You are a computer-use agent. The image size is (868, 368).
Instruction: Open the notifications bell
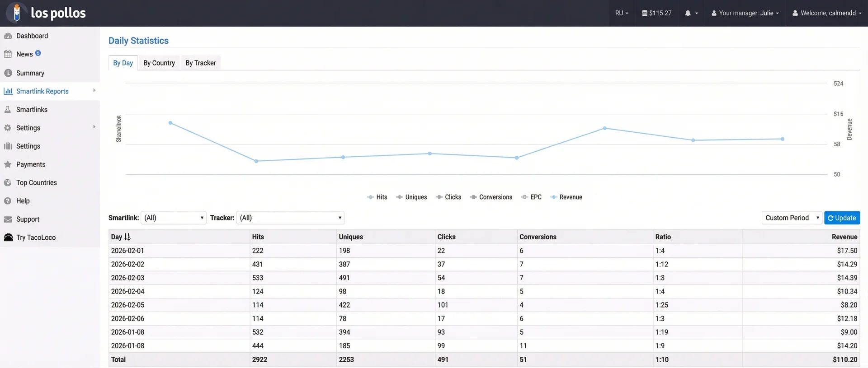[688, 13]
